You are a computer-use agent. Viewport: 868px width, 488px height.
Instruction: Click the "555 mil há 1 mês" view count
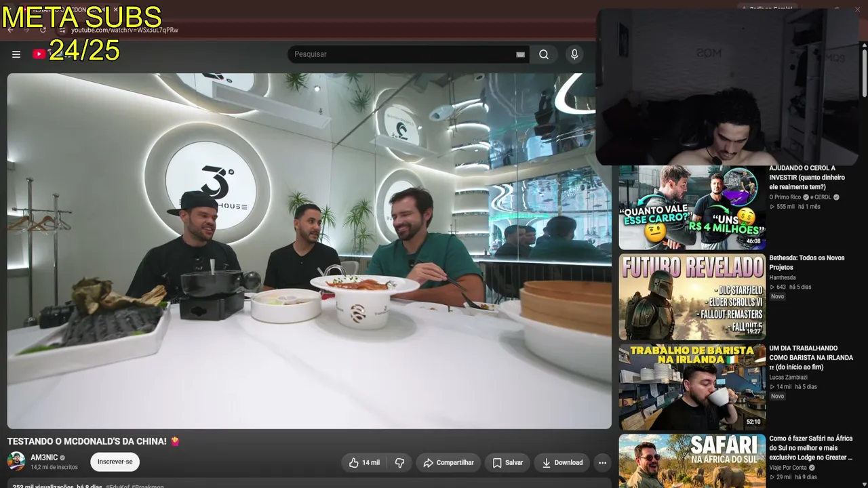tap(795, 207)
